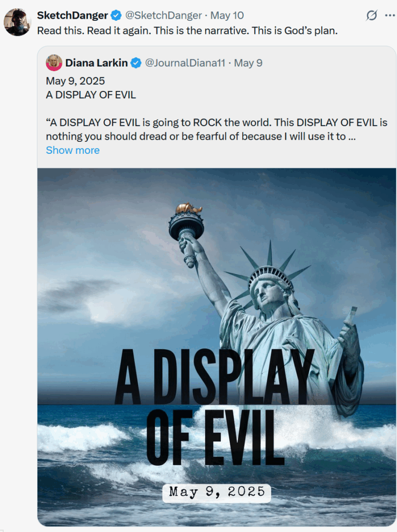Click the typewriter 'May 9, 2025' label in image

[x=217, y=491]
